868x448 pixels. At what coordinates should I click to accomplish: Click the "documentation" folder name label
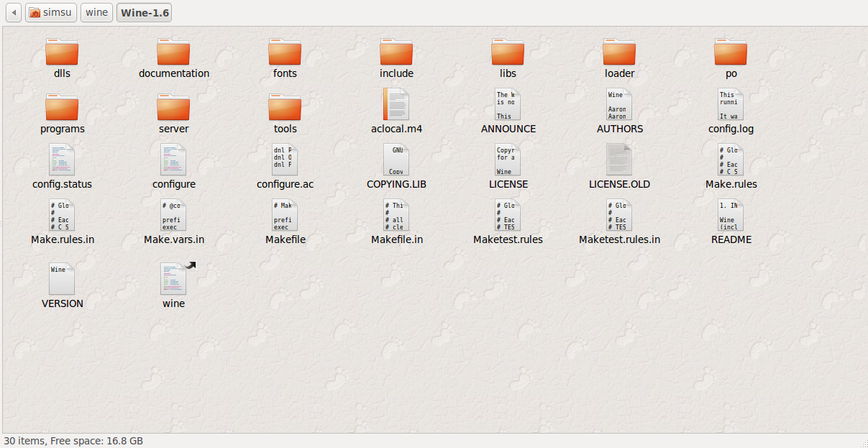tap(174, 73)
